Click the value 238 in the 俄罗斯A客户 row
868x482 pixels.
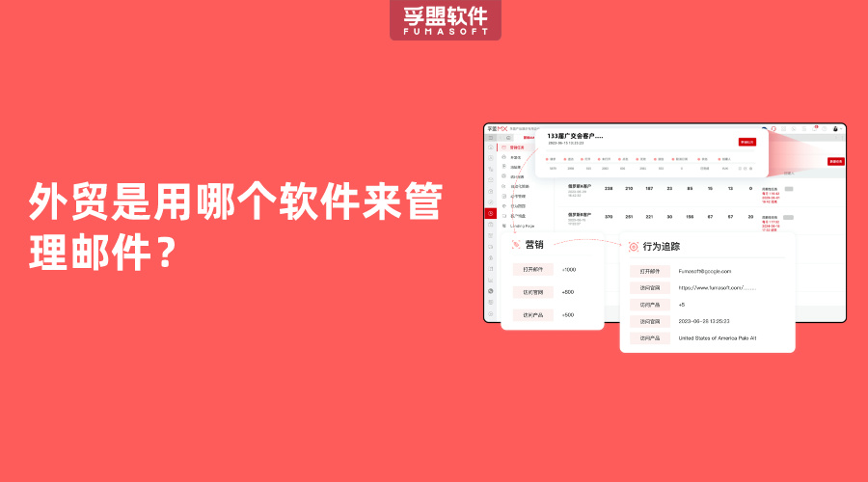(609, 189)
